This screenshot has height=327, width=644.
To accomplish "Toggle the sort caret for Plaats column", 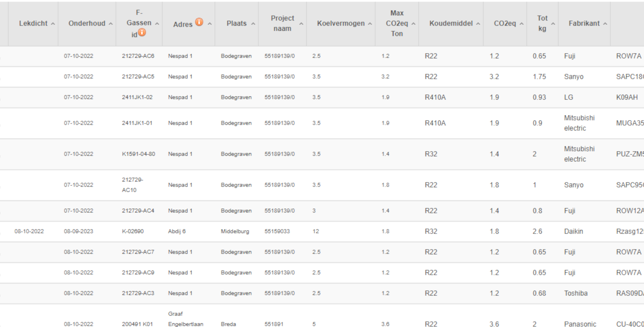I will pyautogui.click(x=253, y=24).
